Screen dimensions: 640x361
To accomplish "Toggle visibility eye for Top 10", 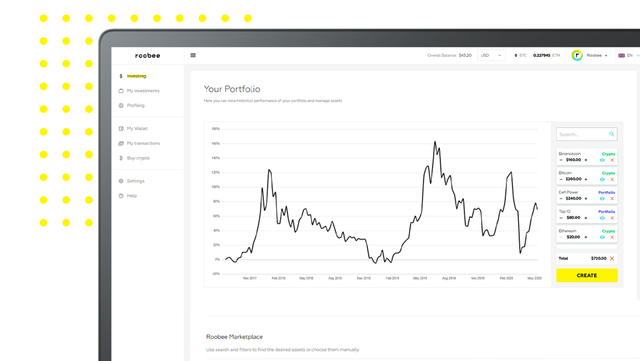I will coord(602,218).
